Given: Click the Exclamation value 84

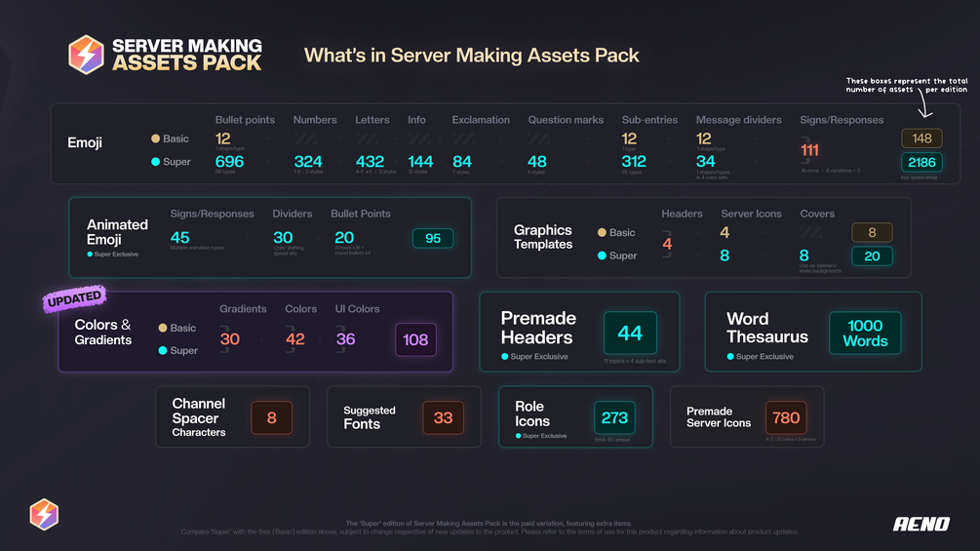Looking at the screenshot, I should tap(462, 162).
